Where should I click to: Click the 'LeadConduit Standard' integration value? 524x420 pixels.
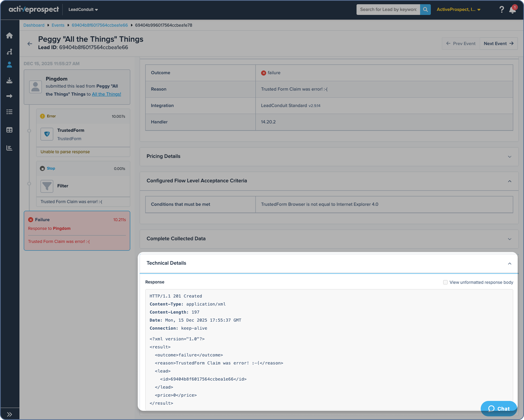pos(284,106)
